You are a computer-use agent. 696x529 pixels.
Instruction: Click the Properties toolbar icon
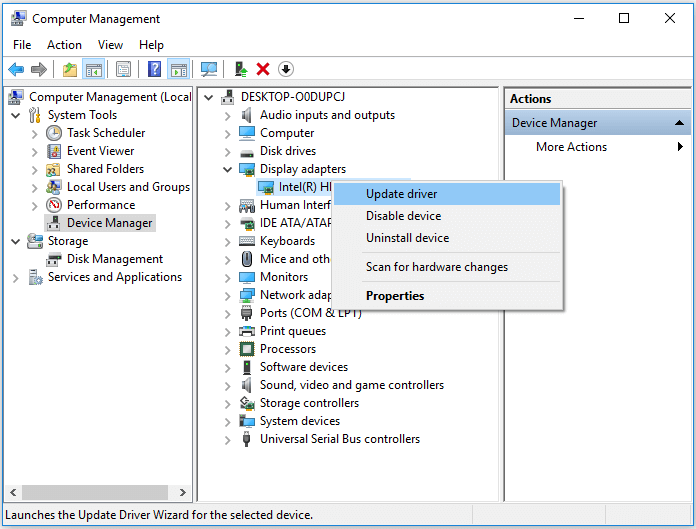(124, 69)
